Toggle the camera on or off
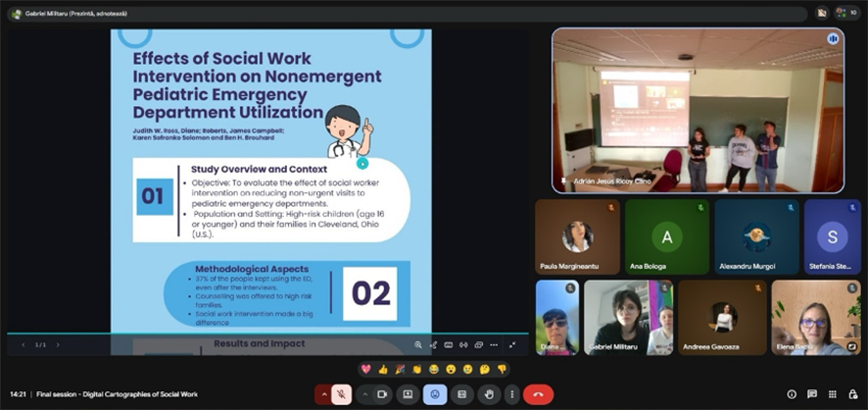This screenshot has height=410, width=868. click(x=382, y=394)
